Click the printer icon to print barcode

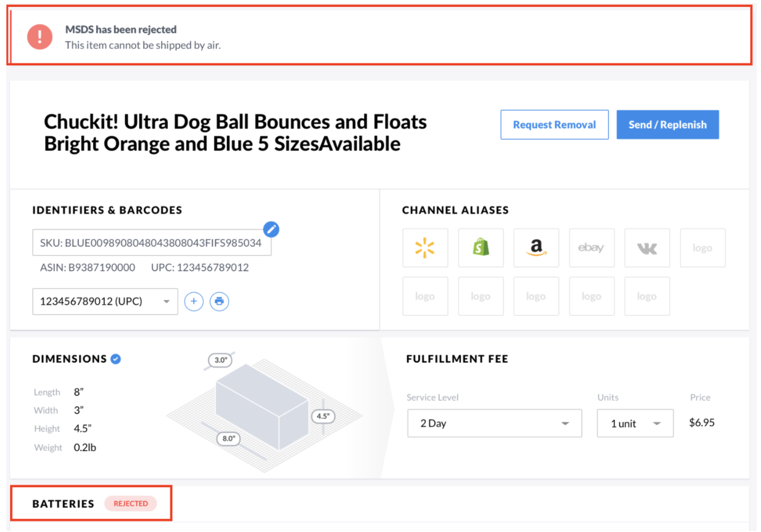[x=219, y=302]
